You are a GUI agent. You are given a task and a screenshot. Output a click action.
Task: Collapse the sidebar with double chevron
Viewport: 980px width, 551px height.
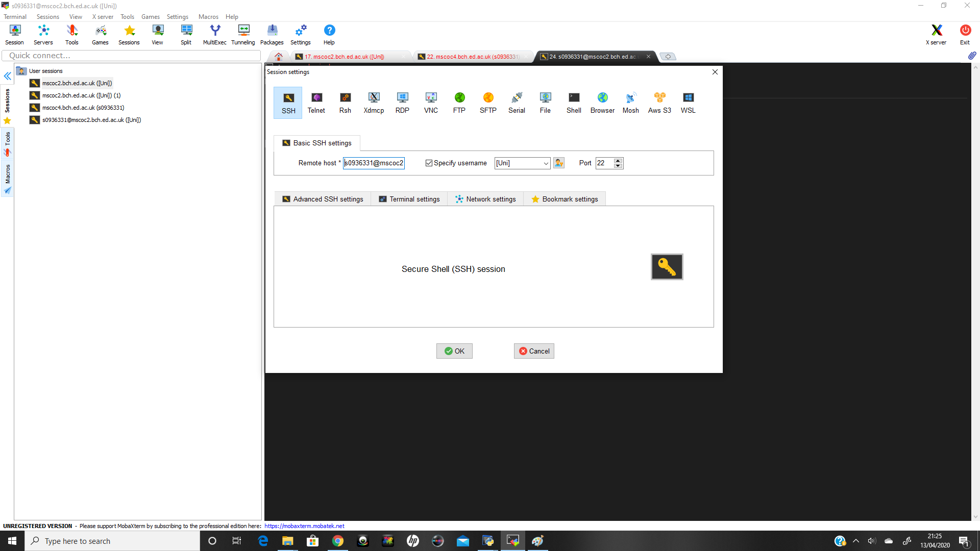(x=8, y=76)
